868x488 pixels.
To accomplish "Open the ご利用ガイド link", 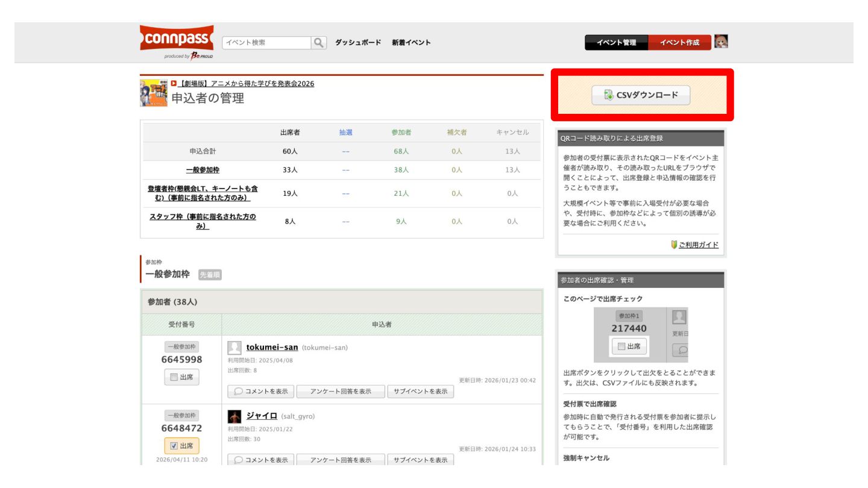I will tap(699, 245).
